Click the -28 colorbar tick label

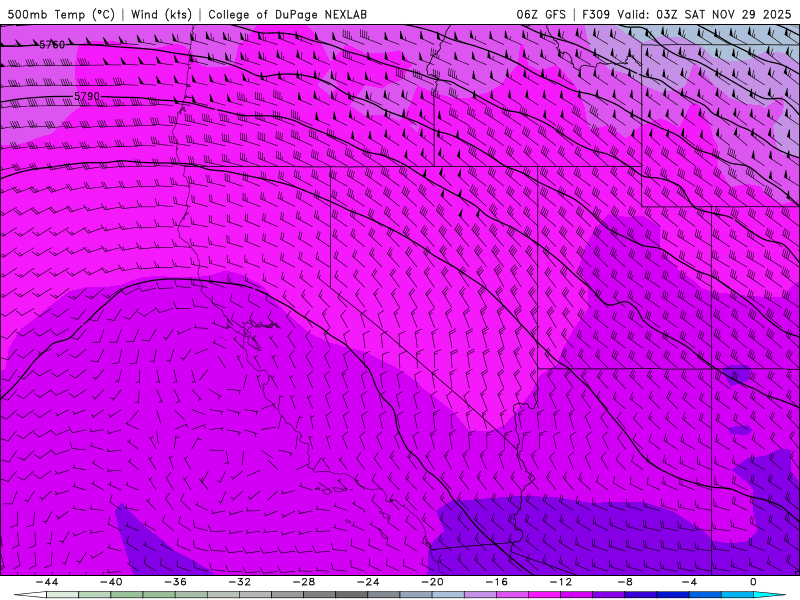pyautogui.click(x=304, y=582)
